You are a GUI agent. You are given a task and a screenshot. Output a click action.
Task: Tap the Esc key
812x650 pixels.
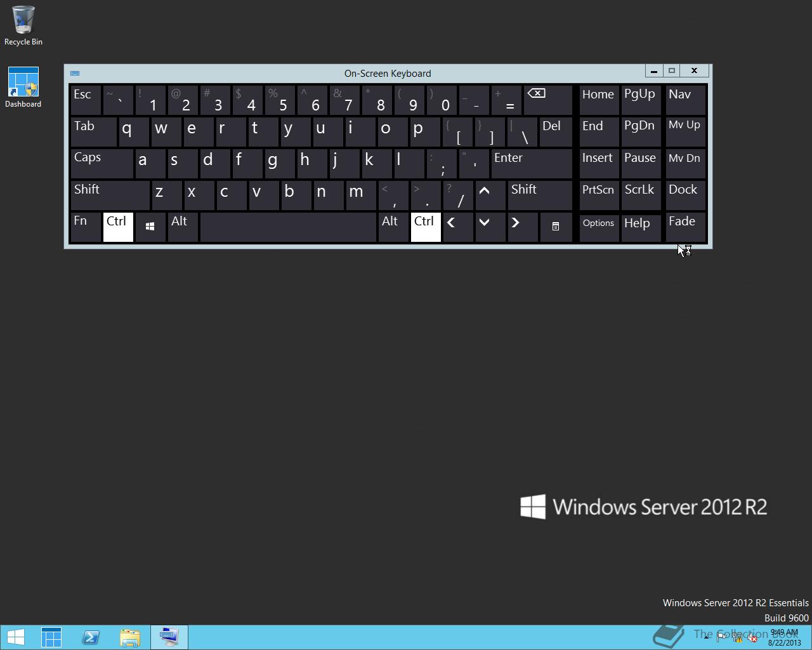[x=86, y=100]
